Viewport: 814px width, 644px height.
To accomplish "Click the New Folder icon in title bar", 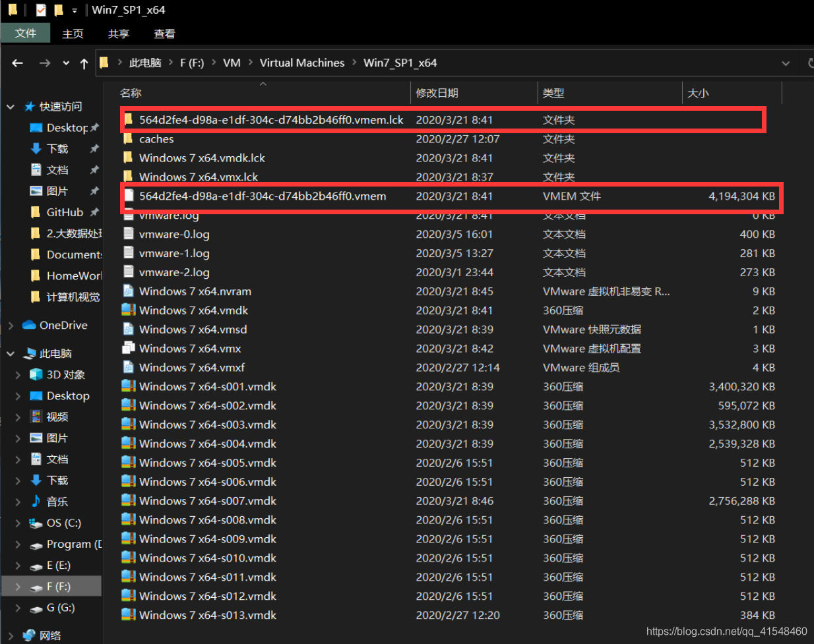I will (59, 10).
